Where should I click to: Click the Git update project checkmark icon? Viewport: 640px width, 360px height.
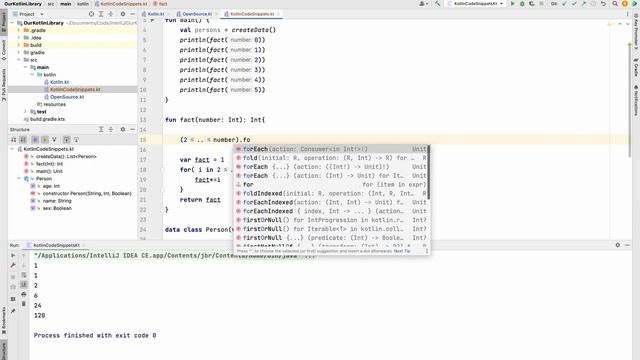564,4
